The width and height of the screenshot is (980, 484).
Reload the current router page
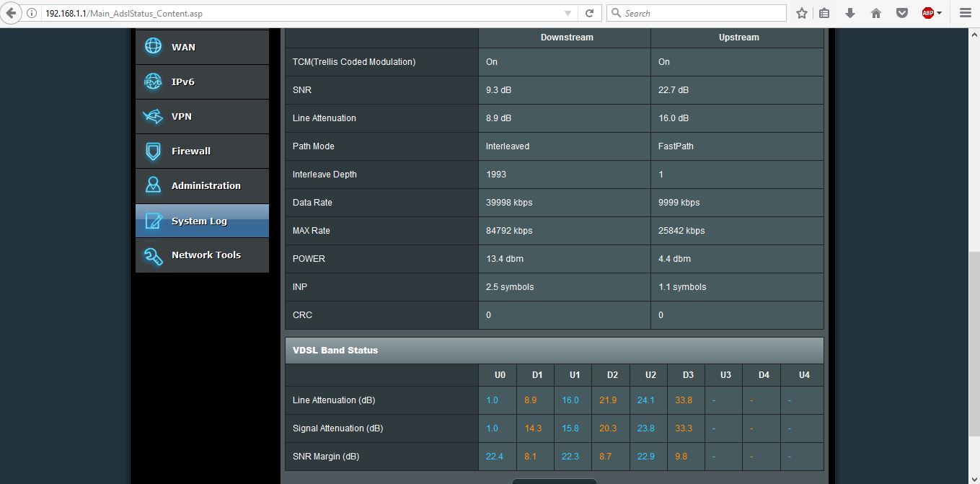point(589,13)
